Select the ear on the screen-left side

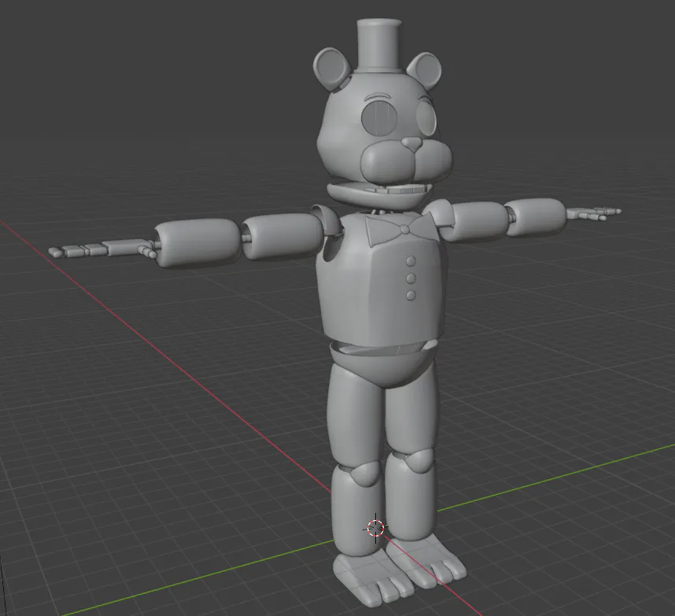(332, 69)
